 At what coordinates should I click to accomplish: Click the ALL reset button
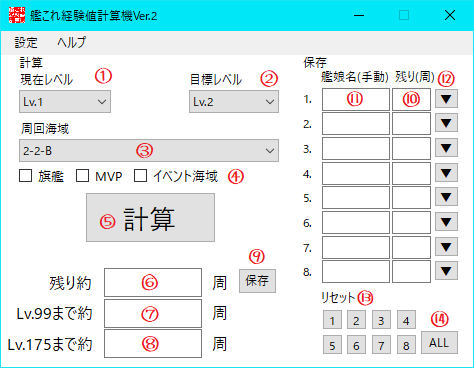439,343
